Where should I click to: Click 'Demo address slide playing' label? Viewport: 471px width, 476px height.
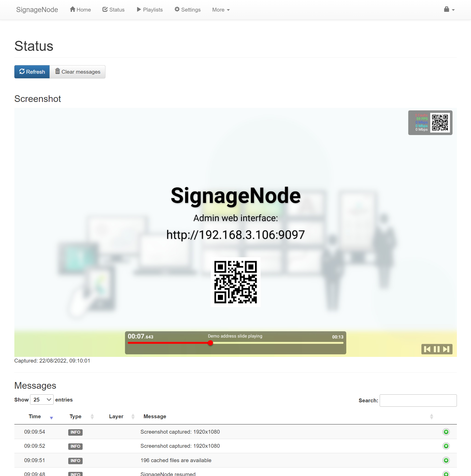click(x=235, y=336)
